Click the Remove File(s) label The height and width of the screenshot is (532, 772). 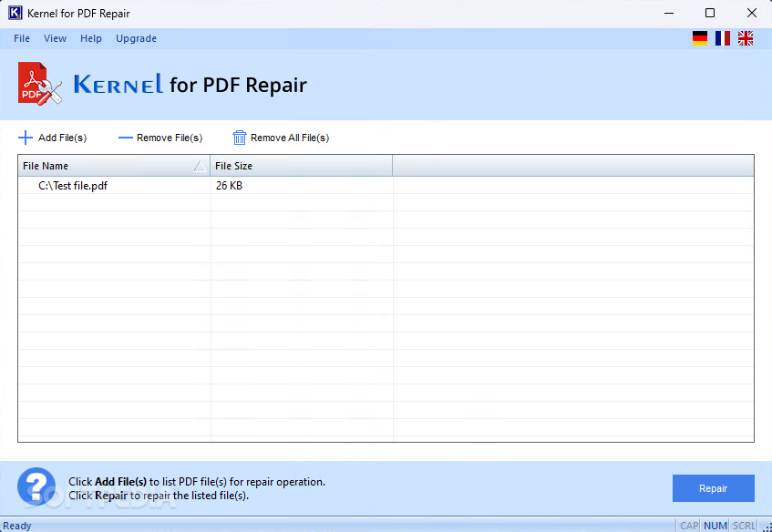170,138
